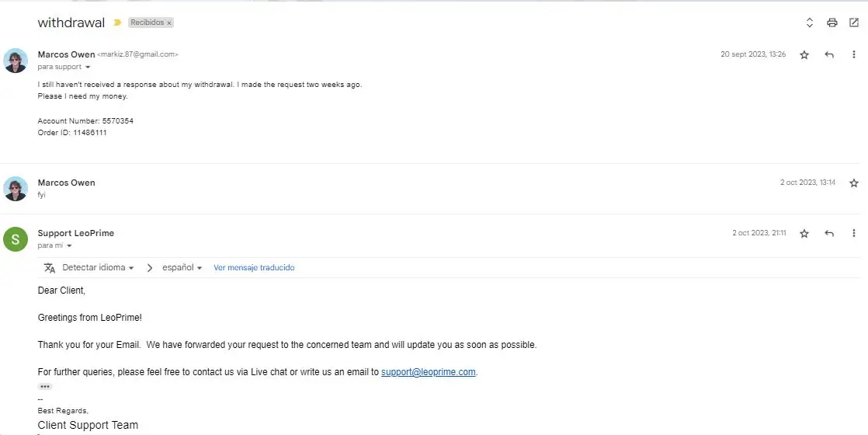
Task: Open the español target language dropdown
Action: coord(182,268)
